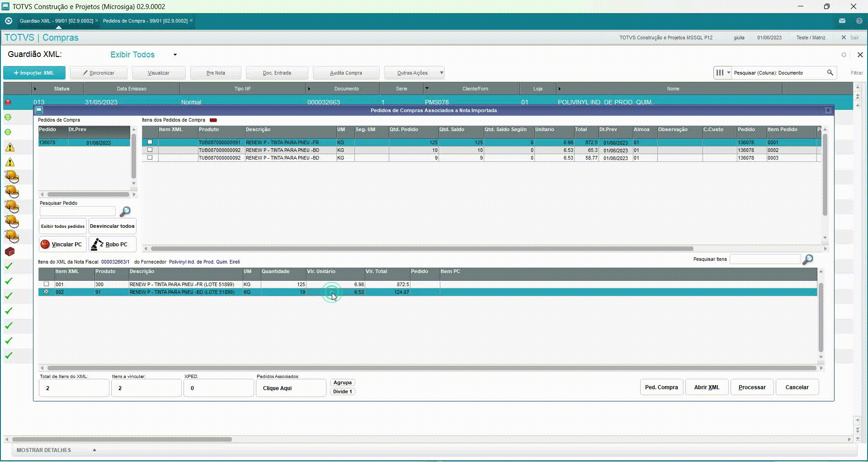Click the mail envelope icon in header
The height and width of the screenshot is (462, 868).
(842, 21)
